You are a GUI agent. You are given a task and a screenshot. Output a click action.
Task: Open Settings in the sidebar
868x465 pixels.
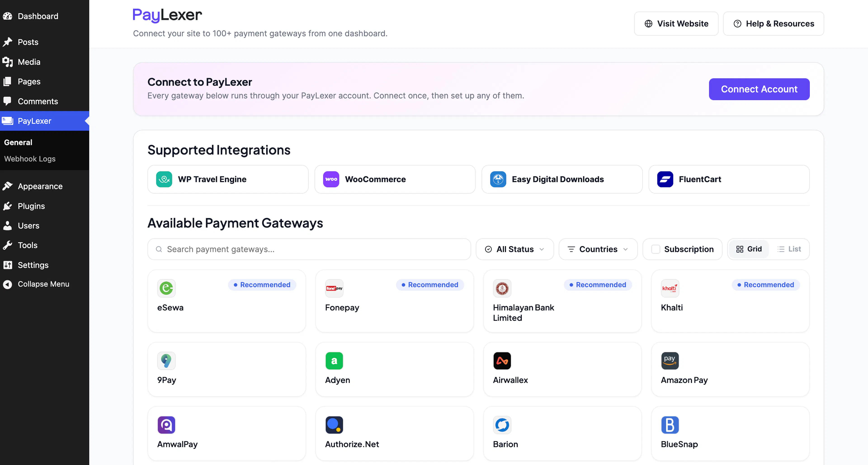45,265
